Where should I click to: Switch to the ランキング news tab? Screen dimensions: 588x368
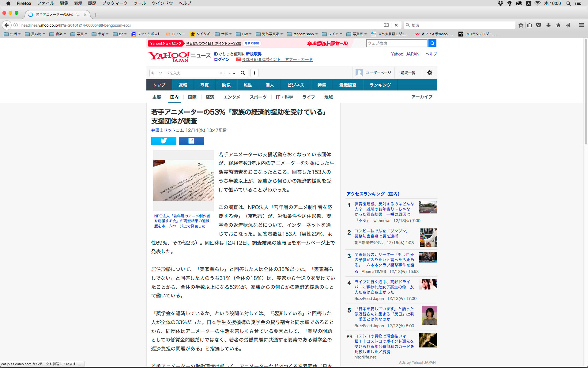380,85
